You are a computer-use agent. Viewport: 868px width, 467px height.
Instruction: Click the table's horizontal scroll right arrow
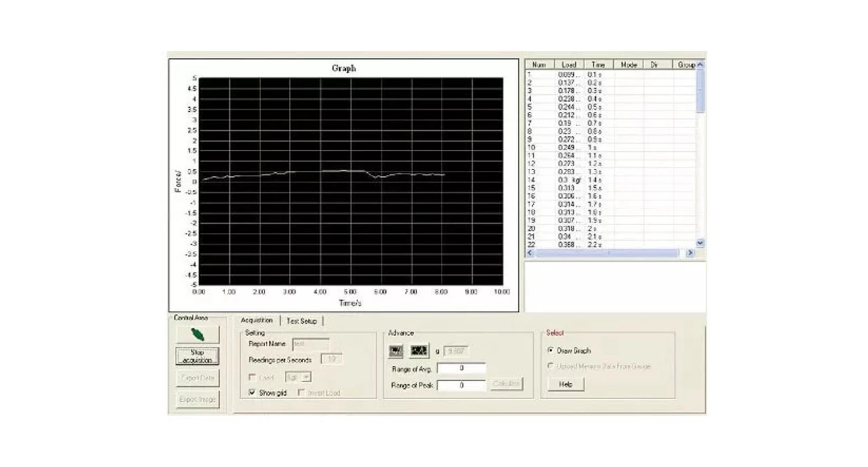[x=690, y=253]
